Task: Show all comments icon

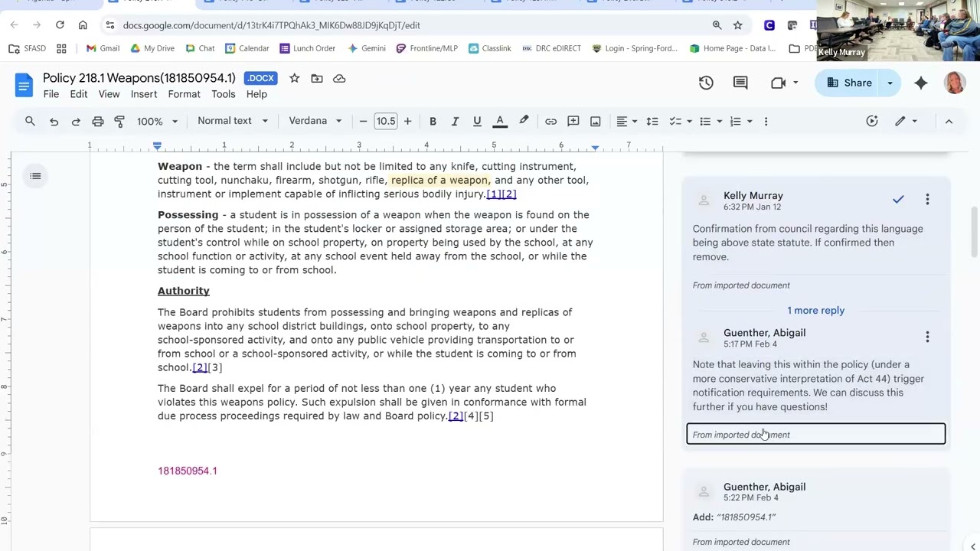Action: tap(740, 83)
